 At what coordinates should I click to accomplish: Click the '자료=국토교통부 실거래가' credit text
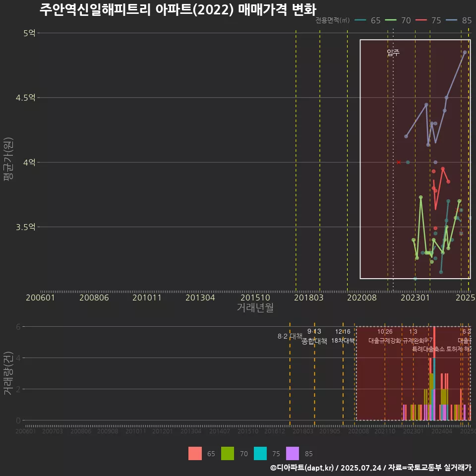coord(429,468)
